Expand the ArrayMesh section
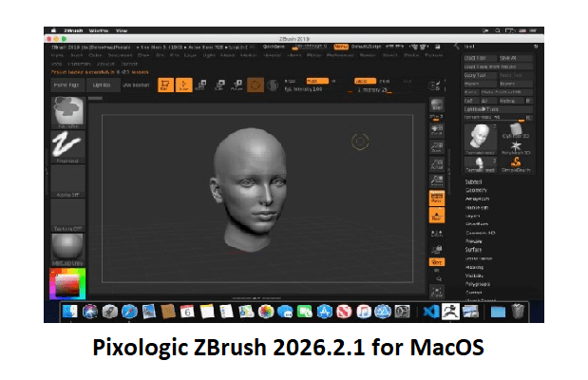The image size is (588, 380). 477,199
